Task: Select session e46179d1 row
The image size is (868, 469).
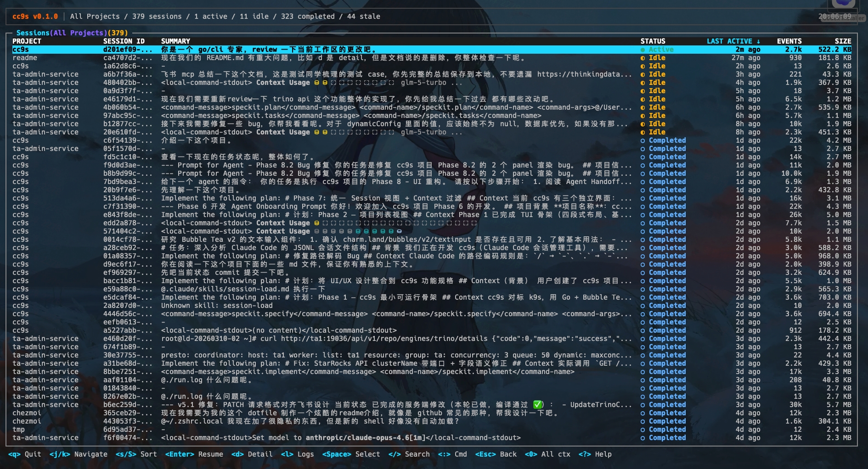Action: [432, 99]
